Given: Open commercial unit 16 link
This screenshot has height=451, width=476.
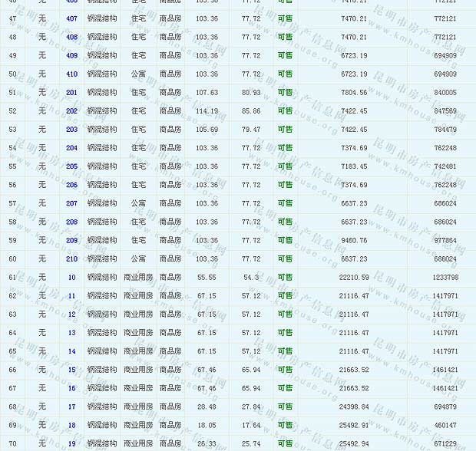Looking at the screenshot, I should pyautogui.click(x=71, y=388).
